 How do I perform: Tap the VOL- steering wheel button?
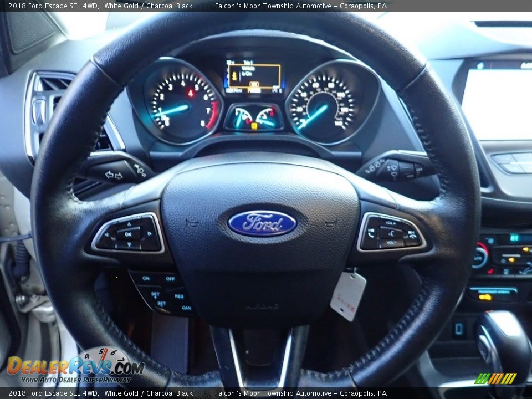pyautogui.click(x=391, y=243)
